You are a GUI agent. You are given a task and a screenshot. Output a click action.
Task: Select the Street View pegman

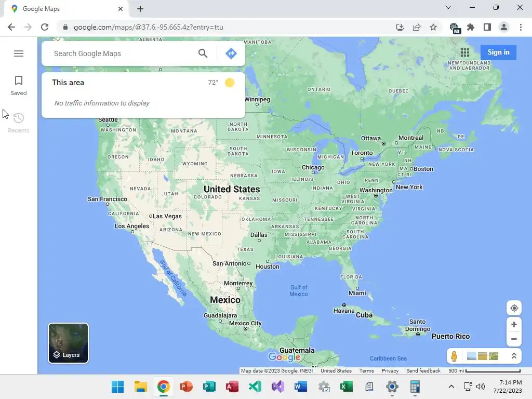coord(454,356)
